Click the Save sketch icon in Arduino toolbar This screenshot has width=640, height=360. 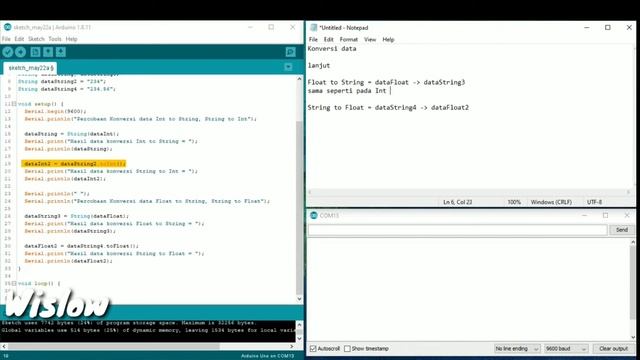[61, 52]
